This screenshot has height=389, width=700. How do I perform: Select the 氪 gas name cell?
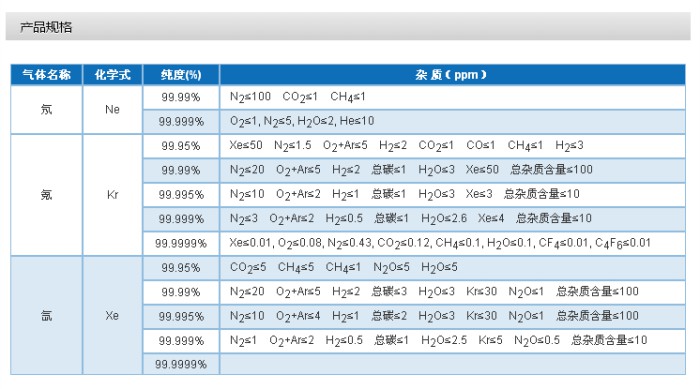point(46,195)
